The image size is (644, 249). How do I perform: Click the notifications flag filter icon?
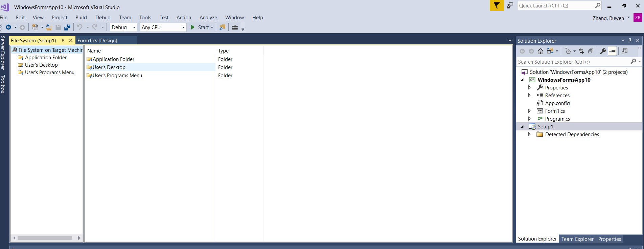pos(497,5)
